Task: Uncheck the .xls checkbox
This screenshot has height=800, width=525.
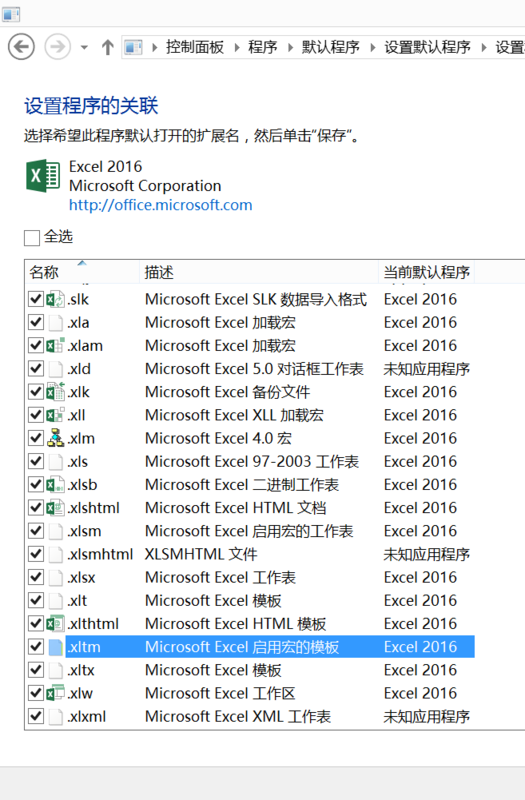Action: pos(36,461)
